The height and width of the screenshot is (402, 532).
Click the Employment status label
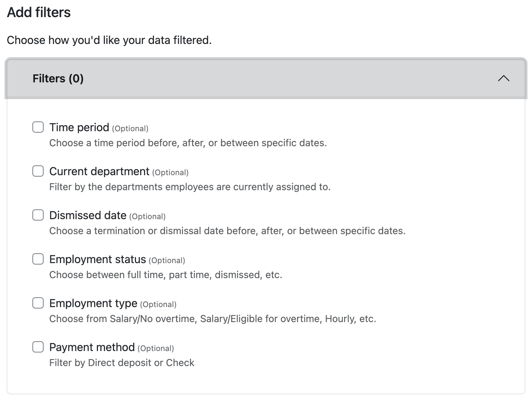98,259
